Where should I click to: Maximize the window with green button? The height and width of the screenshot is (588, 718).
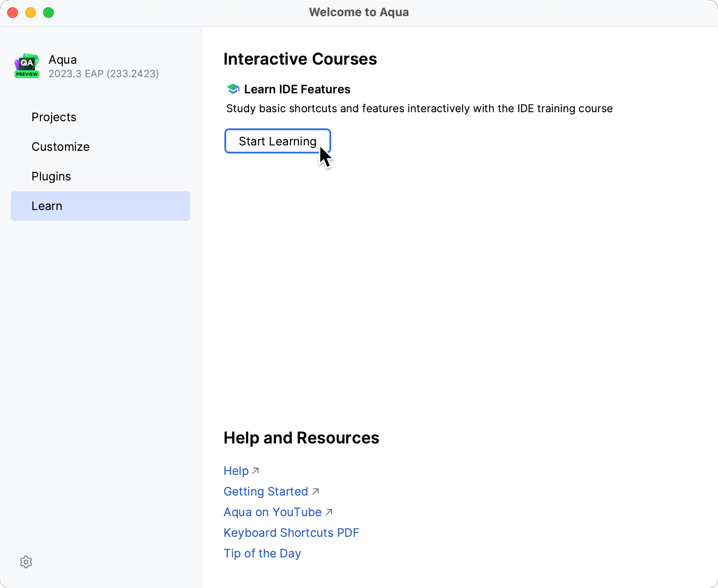click(48, 13)
